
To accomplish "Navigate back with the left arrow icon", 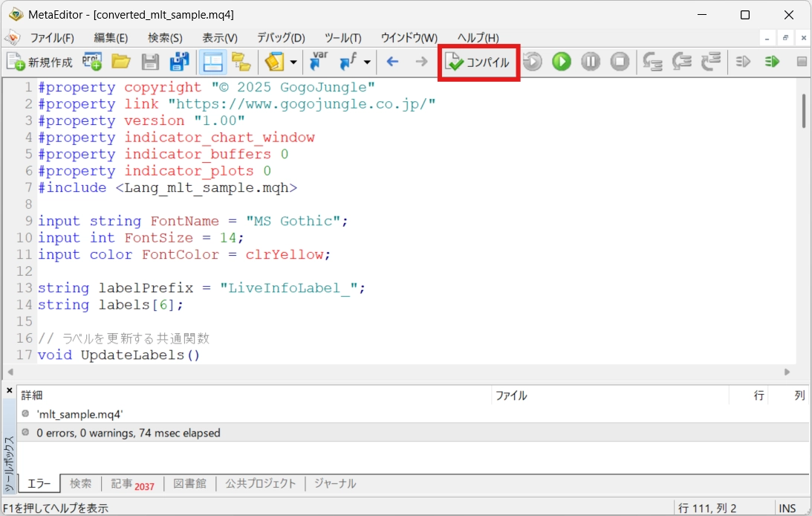I will click(x=393, y=62).
